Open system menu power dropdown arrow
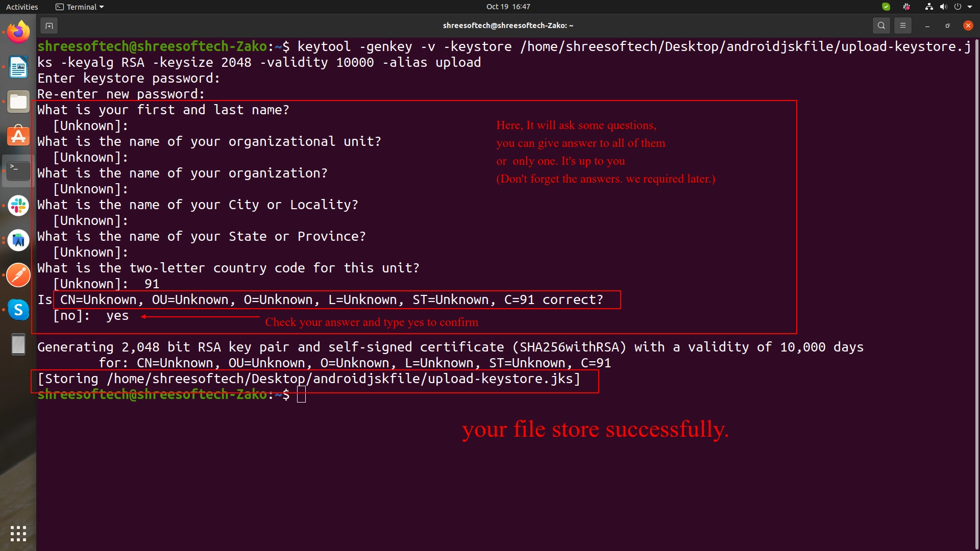This screenshot has width=980, height=551. [x=970, y=7]
